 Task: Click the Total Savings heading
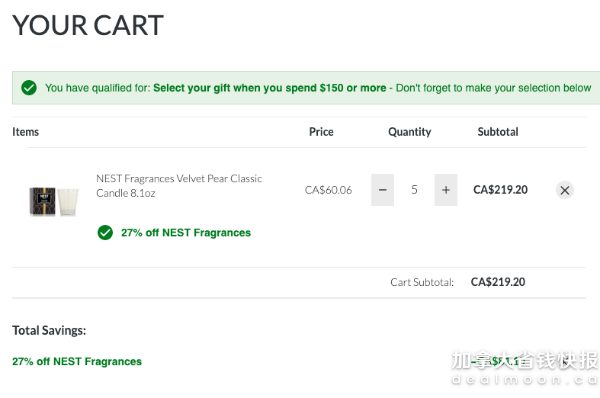tap(49, 330)
